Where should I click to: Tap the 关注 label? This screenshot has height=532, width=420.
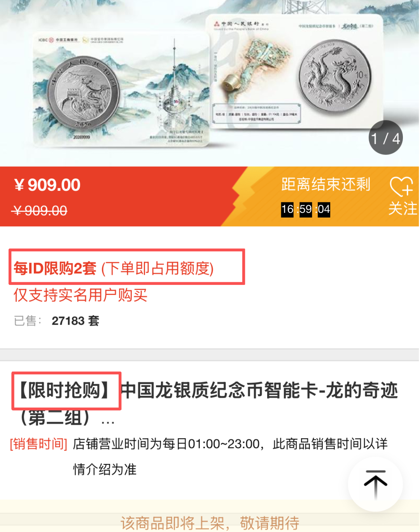[x=402, y=209]
